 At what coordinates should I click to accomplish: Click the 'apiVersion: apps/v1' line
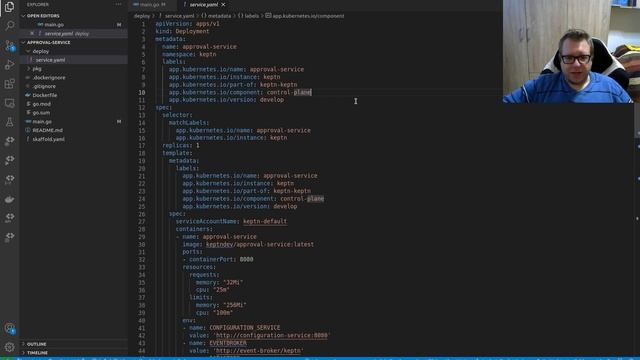click(187, 24)
